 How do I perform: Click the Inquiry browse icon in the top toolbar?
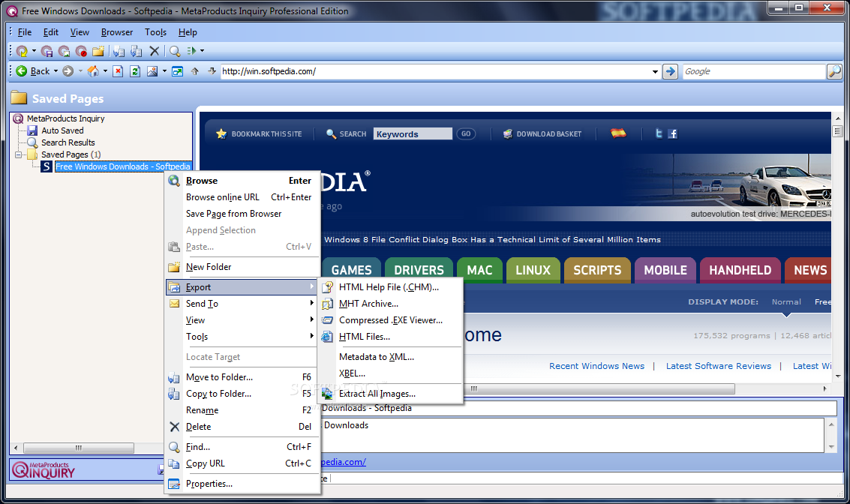point(22,51)
